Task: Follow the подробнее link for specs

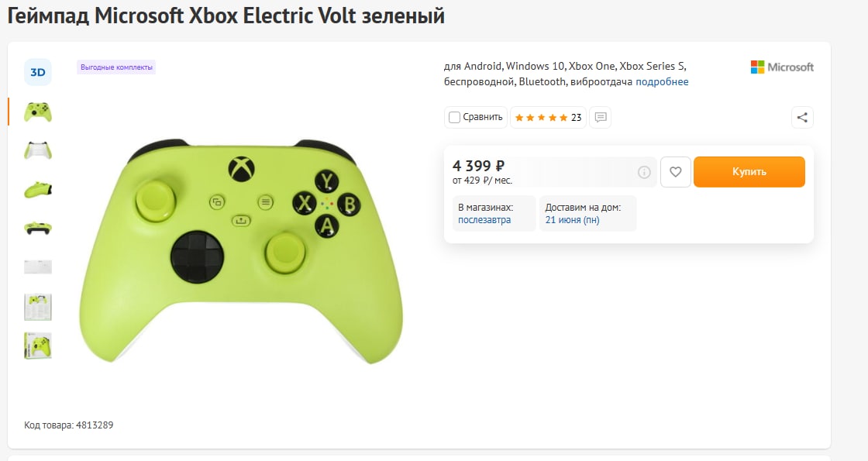Action: [x=662, y=81]
